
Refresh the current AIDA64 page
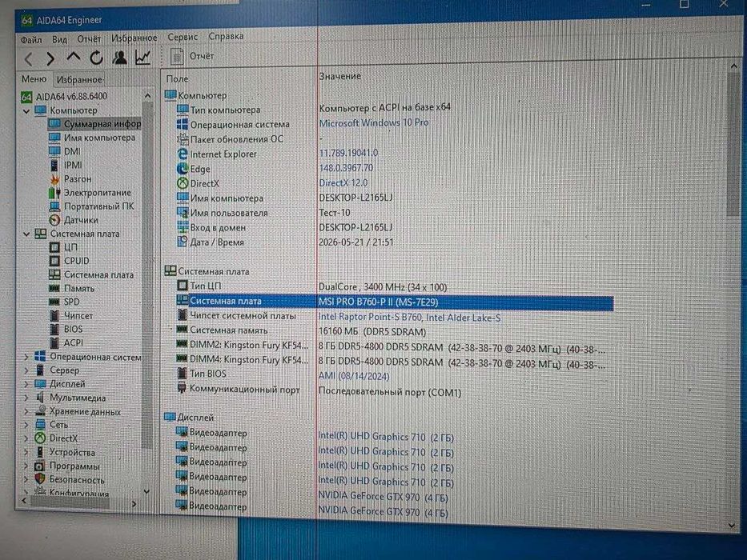pyautogui.click(x=96, y=58)
